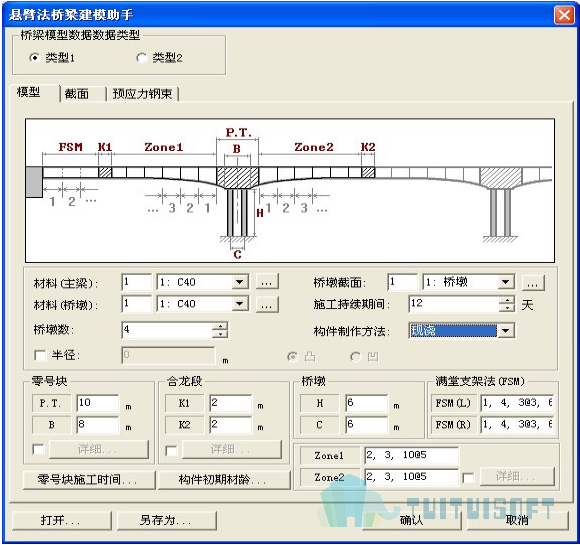Open the 构件制作方法 dropdown
Image resolution: width=580 pixels, height=545 pixels.
pyautogui.click(x=506, y=330)
